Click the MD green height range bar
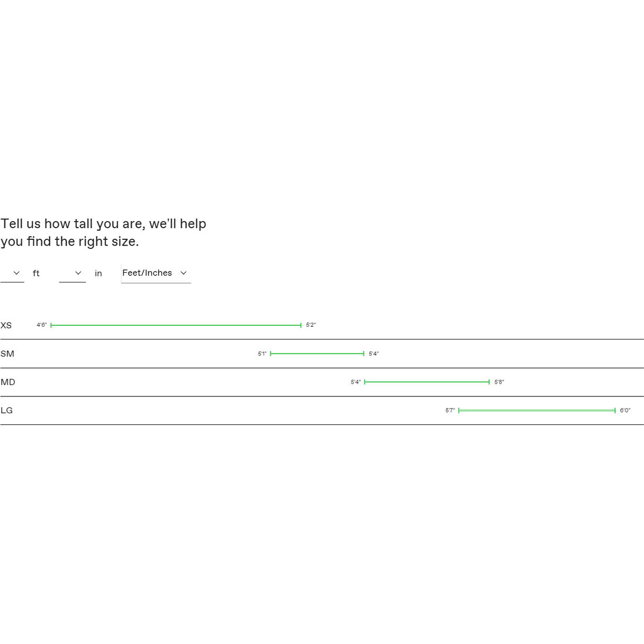The image size is (644, 644). click(427, 382)
